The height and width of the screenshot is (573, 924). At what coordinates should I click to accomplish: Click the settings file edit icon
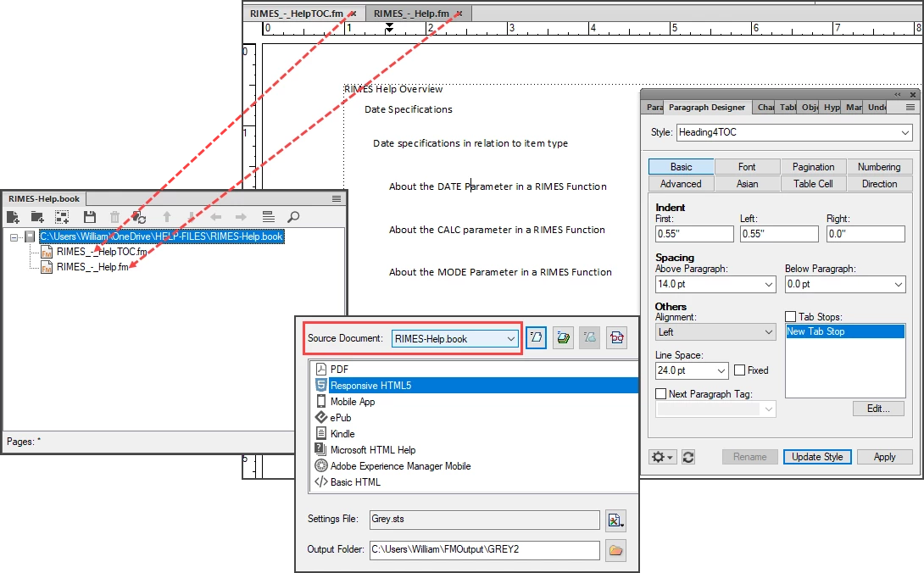click(x=615, y=520)
